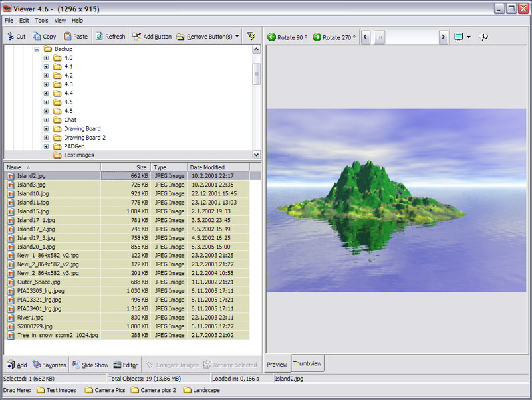532x400 pixels.
Task: Click the Island3.jpg file icon
Action: click(x=11, y=185)
